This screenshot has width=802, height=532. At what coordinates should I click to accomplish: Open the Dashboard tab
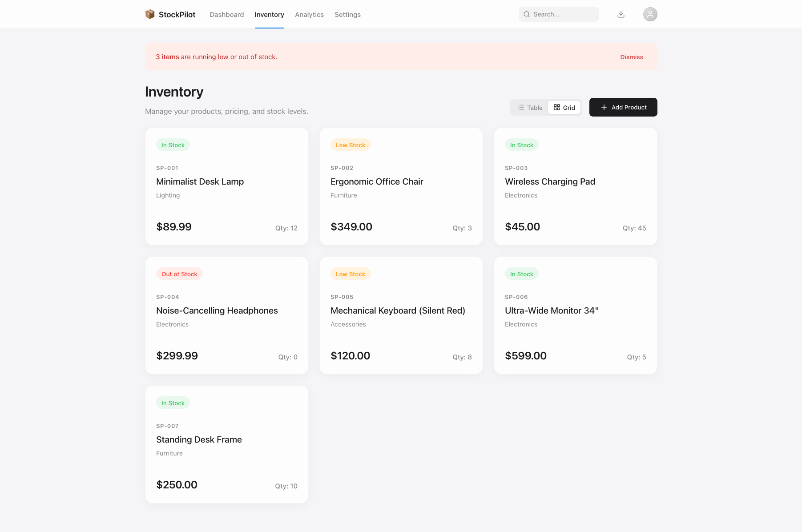(x=226, y=14)
